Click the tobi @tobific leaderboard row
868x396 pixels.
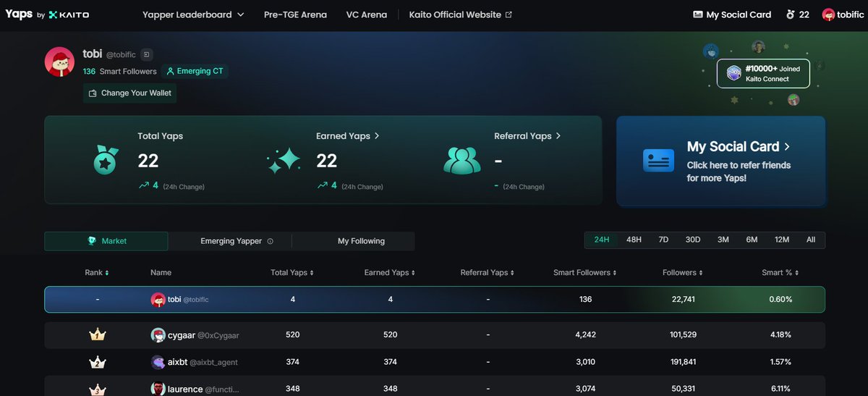[x=435, y=299]
